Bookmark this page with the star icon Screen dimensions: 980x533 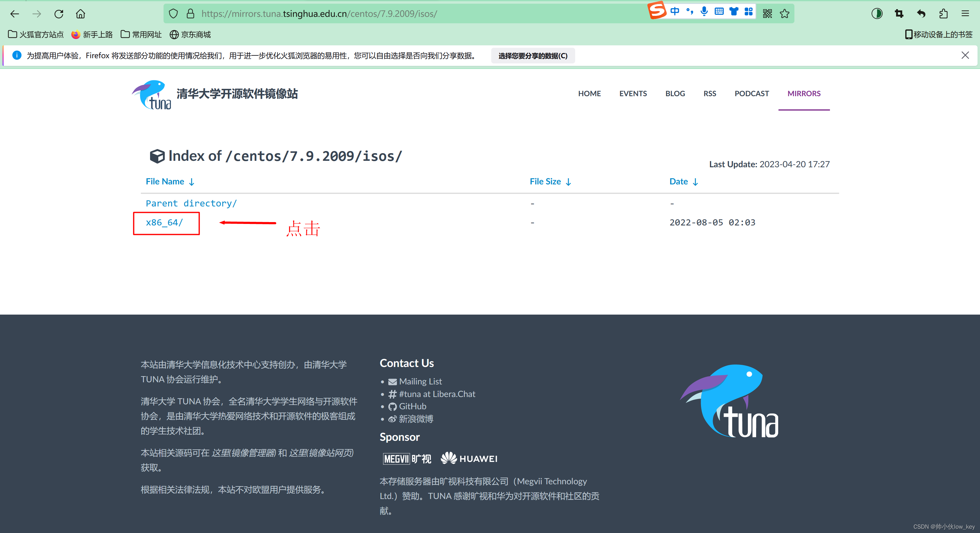point(784,14)
